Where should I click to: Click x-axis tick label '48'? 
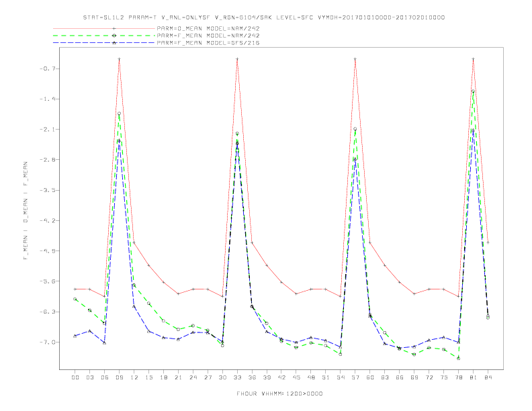[x=311, y=377]
